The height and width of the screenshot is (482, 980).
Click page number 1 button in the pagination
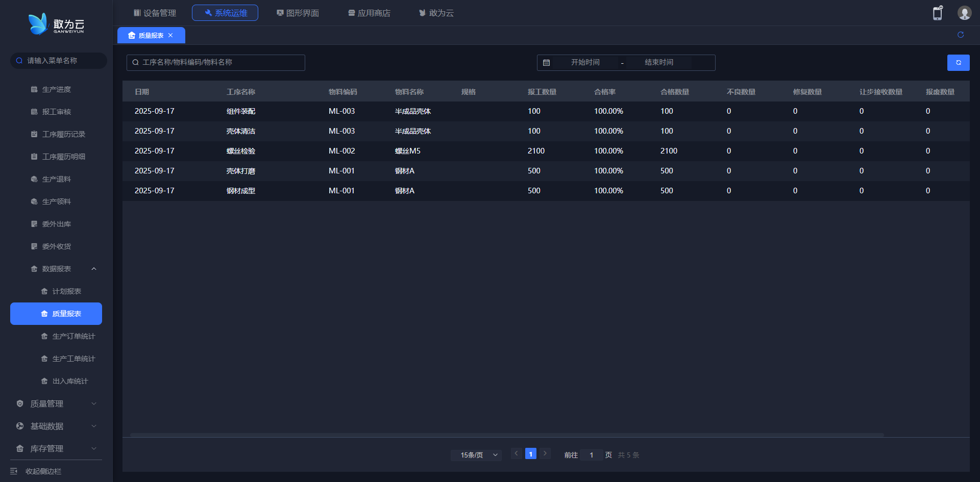point(531,454)
